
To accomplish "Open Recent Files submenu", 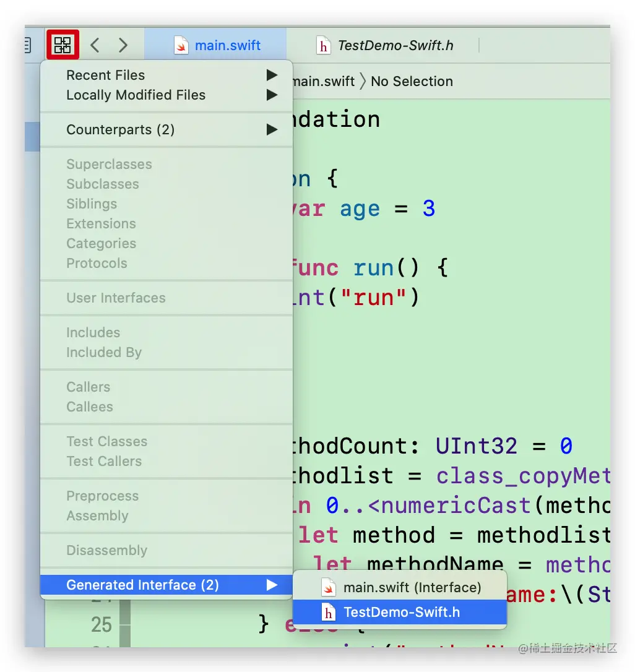I will click(x=166, y=75).
